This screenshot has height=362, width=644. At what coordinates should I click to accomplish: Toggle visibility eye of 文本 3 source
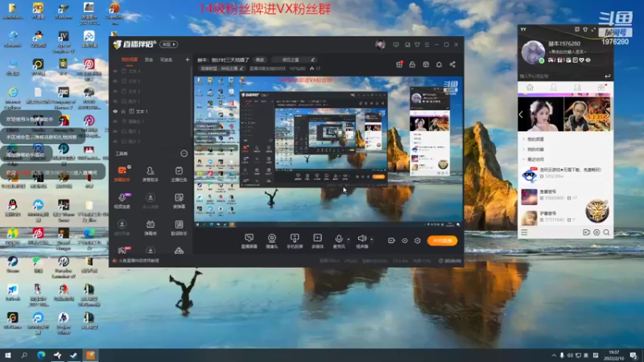coord(115,81)
